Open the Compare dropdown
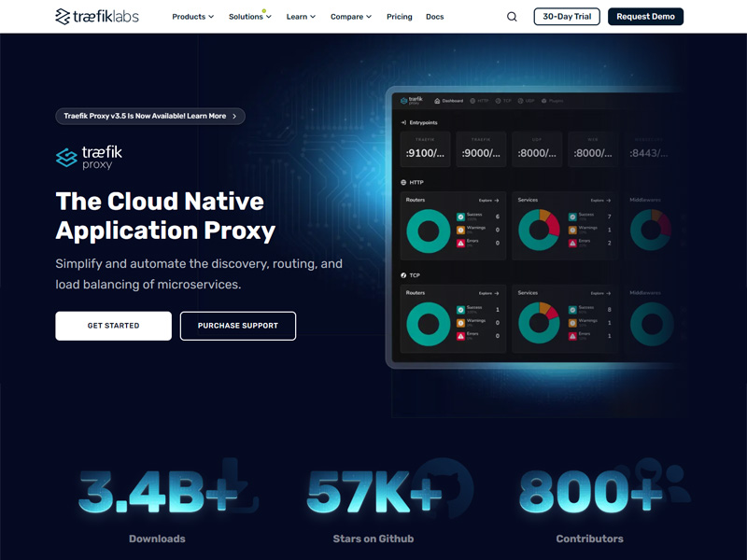 point(350,16)
